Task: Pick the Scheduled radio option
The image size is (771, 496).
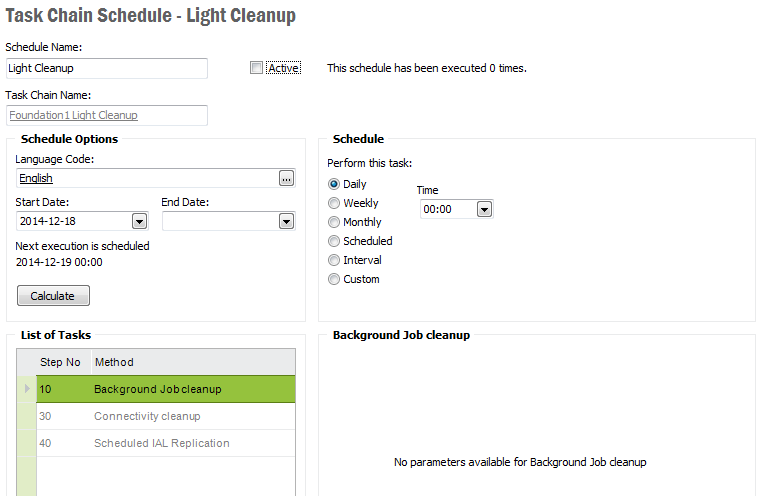Action: click(334, 241)
